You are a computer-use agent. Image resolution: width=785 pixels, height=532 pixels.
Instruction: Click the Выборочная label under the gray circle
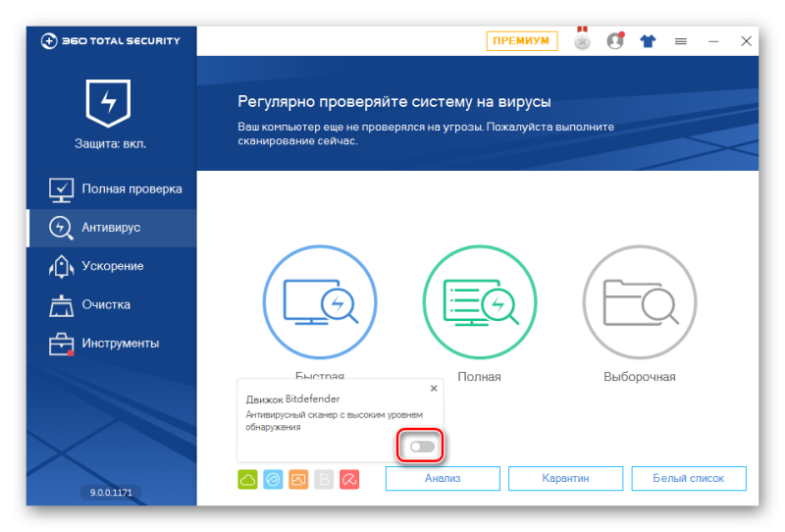(x=640, y=377)
